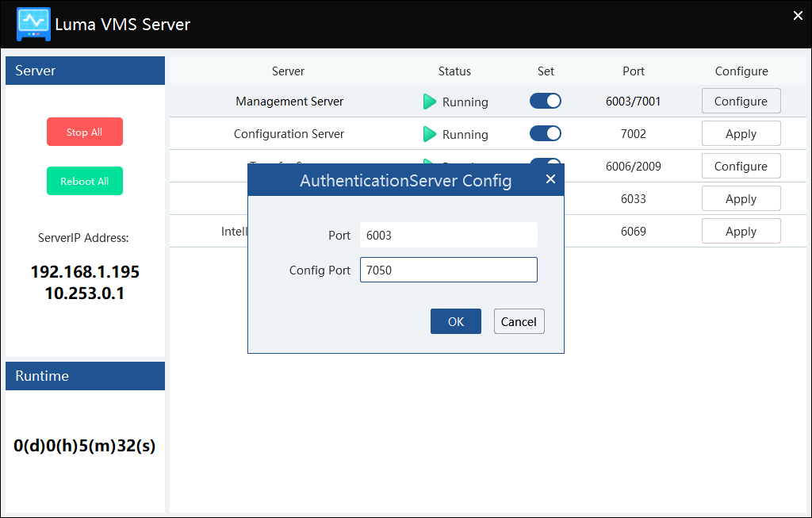The image size is (812, 518).
Task: Click Configure in the 6006/2009 port row
Action: click(x=741, y=167)
